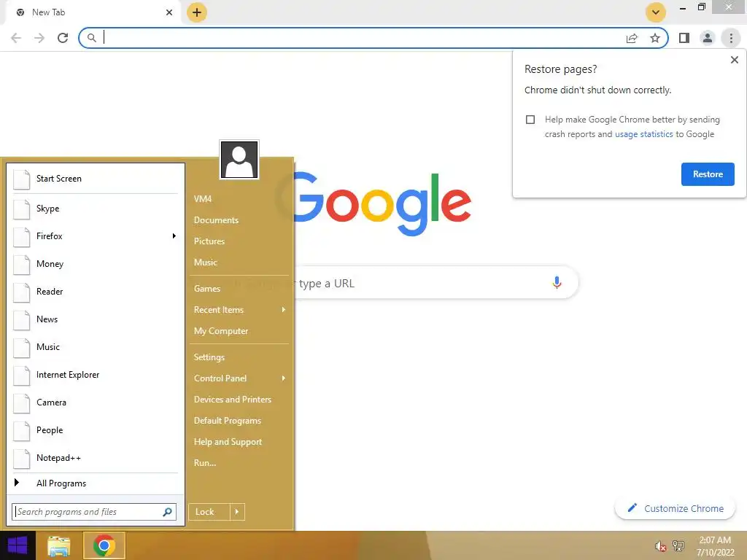This screenshot has width=747, height=560.
Task: Go back using the browser back arrow
Action: [16, 38]
